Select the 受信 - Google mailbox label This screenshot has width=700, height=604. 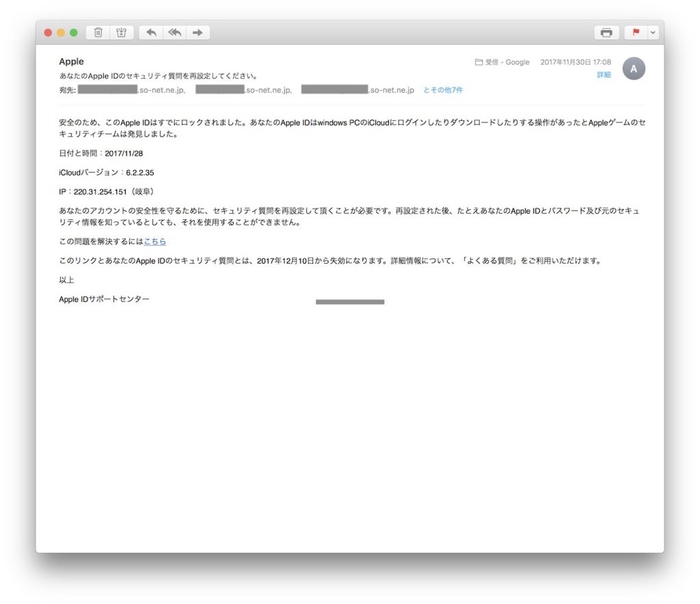[502, 62]
